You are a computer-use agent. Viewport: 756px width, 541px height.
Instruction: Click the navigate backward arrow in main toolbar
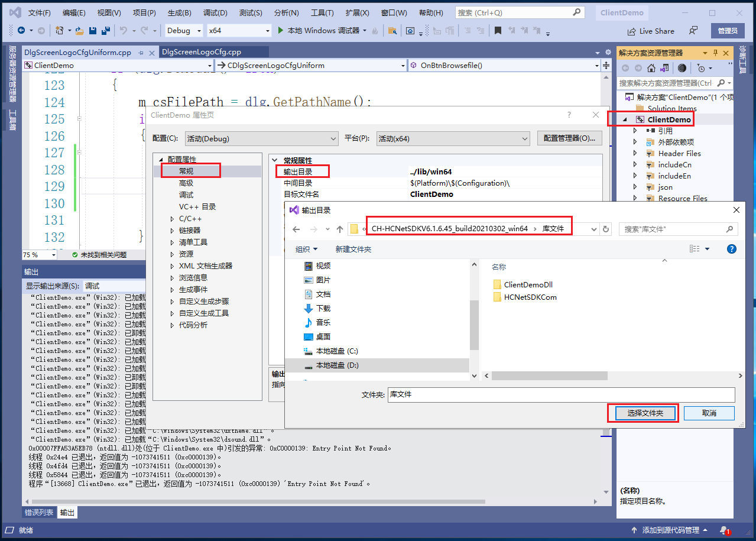tap(21, 30)
